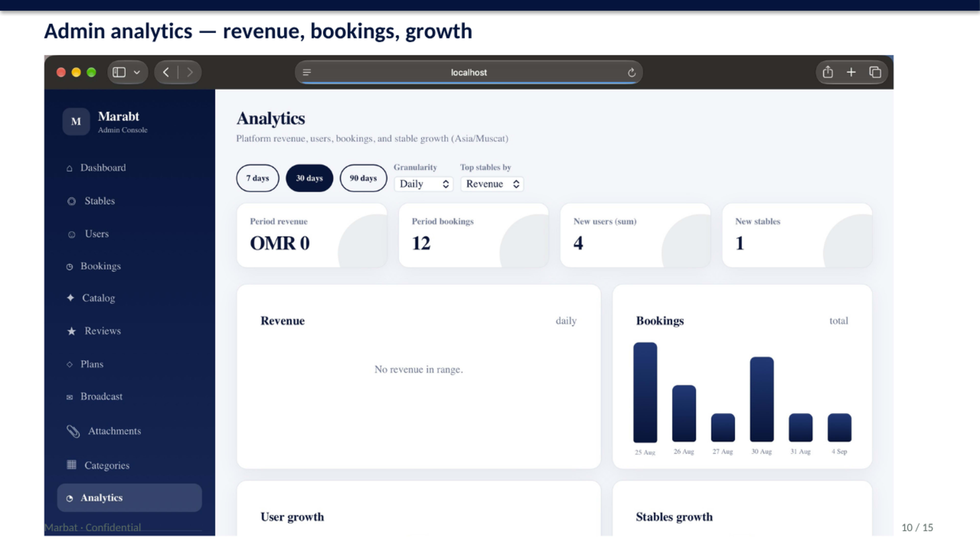Open the sidebar chevron menu in Safari
This screenshot has height=551, width=980.
[137, 72]
